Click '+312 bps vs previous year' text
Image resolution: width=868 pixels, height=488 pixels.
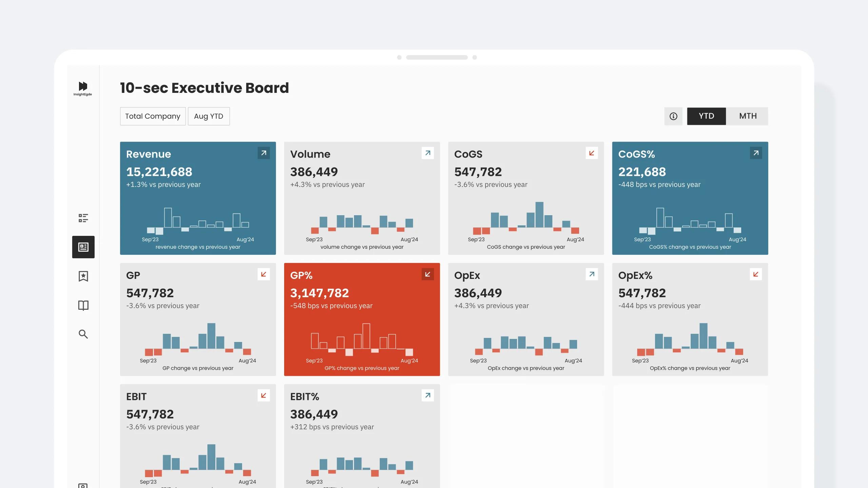[332, 427]
